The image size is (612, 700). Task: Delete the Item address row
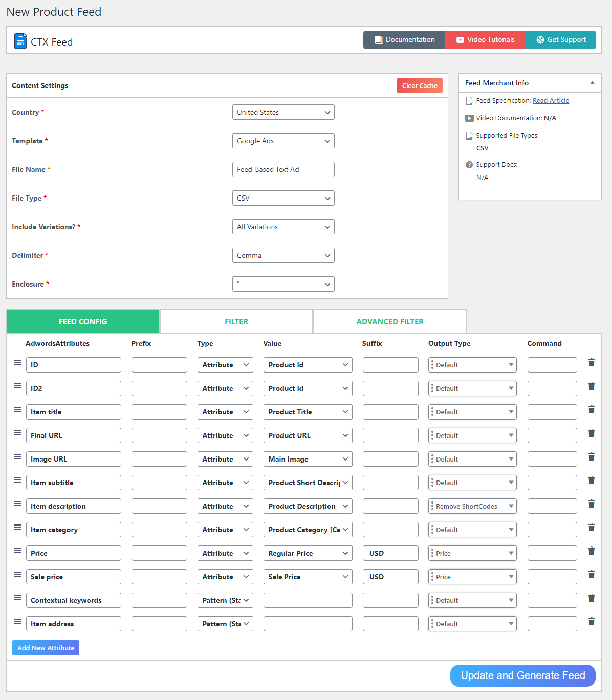point(592,621)
